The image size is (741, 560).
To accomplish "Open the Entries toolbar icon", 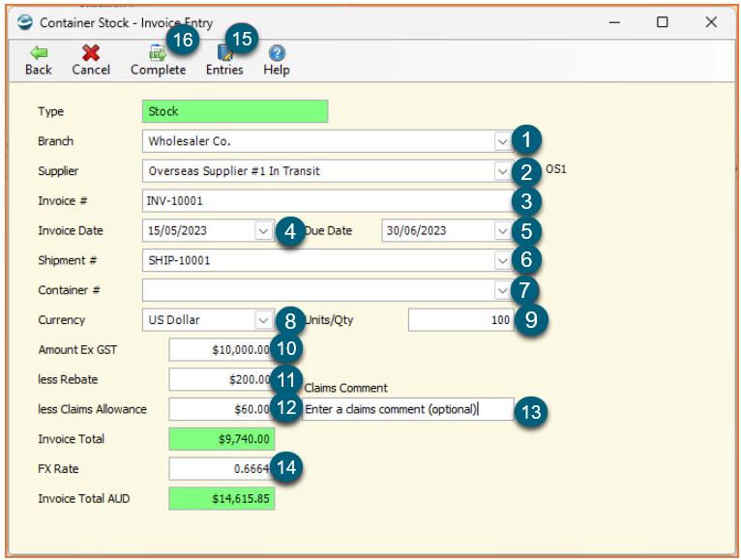I will (224, 53).
